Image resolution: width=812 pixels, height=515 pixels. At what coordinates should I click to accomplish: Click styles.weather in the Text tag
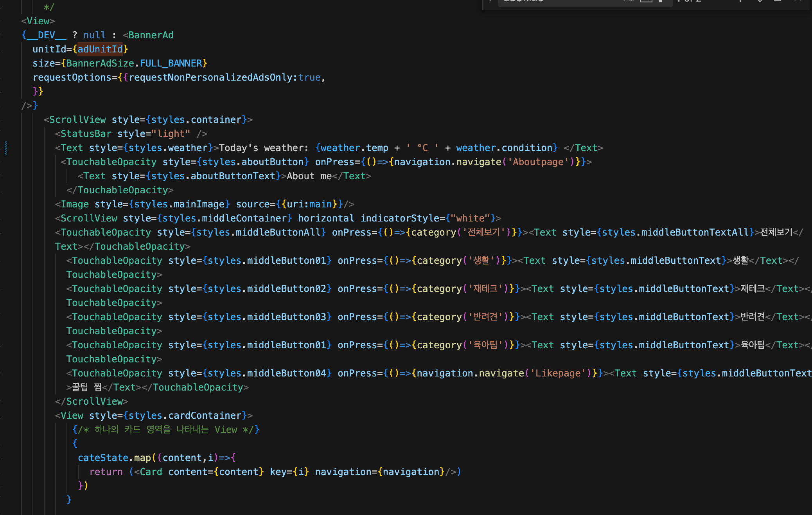coord(168,148)
